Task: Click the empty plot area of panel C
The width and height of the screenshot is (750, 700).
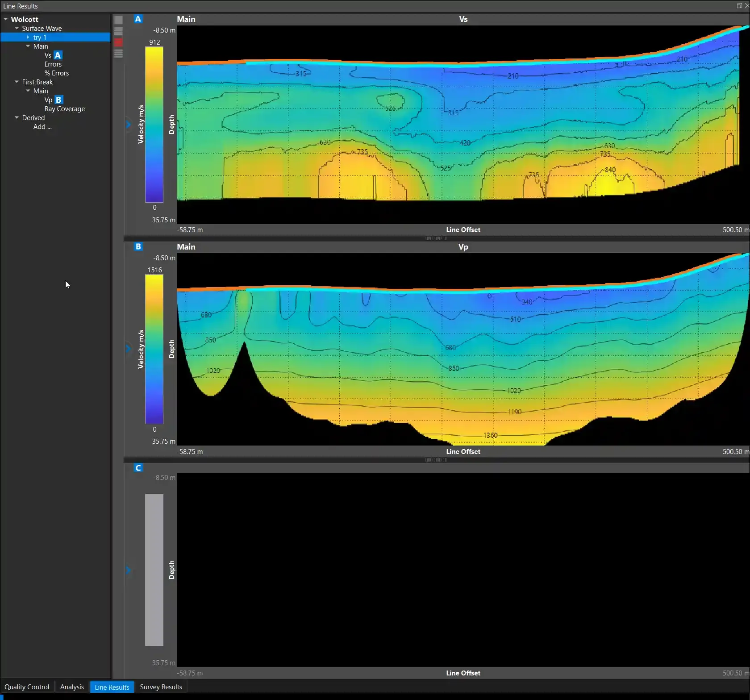Action: tap(463, 570)
